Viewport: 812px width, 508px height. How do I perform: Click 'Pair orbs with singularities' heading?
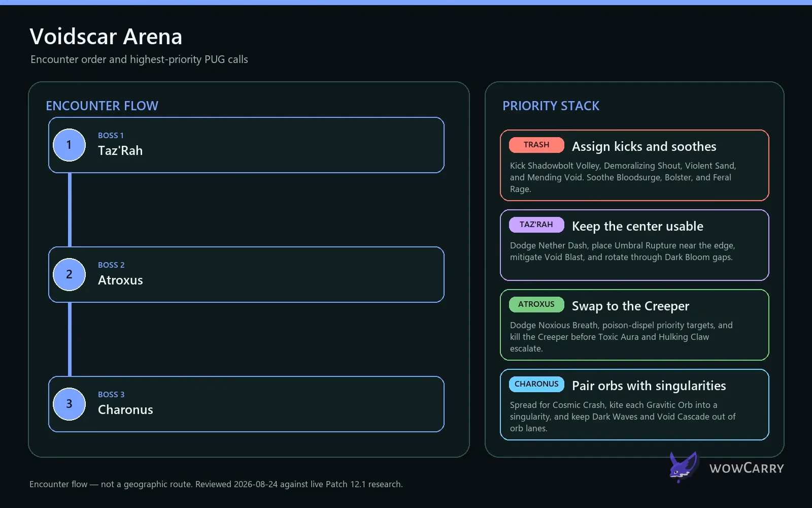649,386
